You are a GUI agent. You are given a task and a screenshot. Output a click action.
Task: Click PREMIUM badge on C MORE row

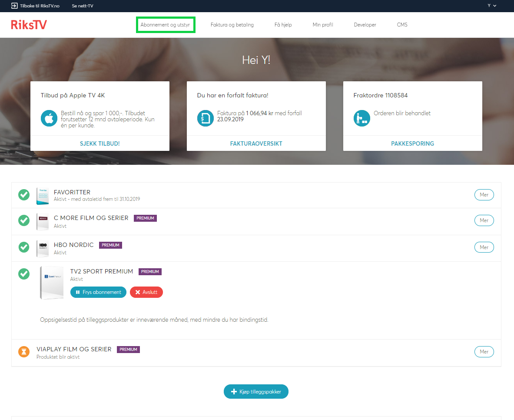coord(145,218)
